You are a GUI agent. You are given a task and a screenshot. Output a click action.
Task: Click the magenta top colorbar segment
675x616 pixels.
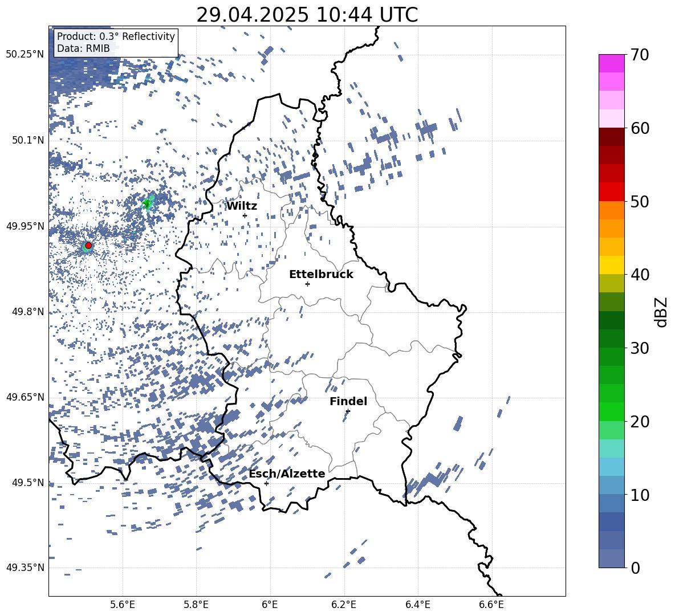coord(612,63)
